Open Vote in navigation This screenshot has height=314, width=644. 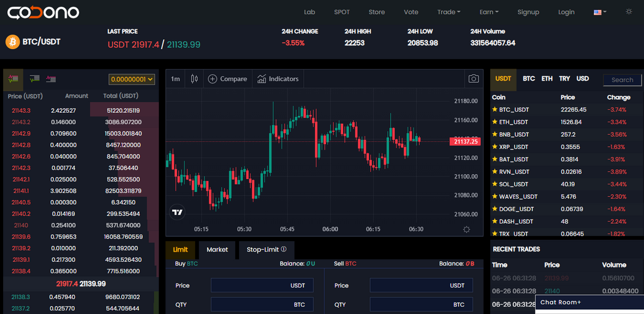[411, 12]
